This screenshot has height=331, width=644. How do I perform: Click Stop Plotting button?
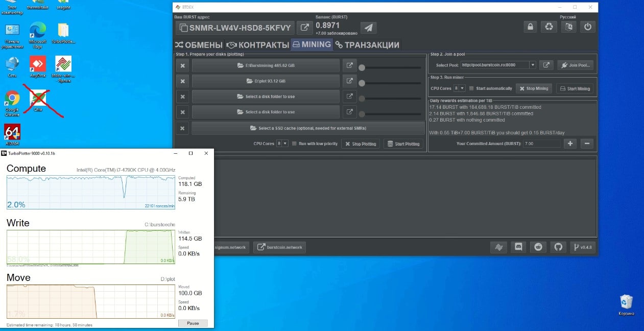click(361, 144)
